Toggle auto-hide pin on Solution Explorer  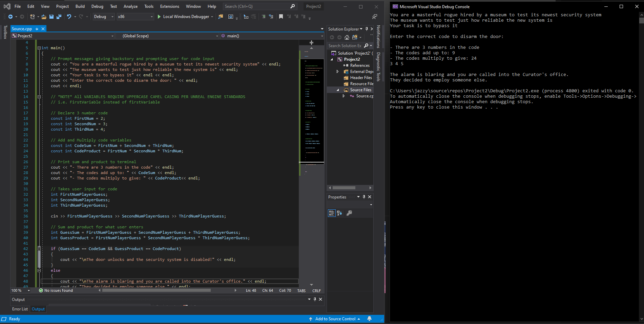point(367,29)
